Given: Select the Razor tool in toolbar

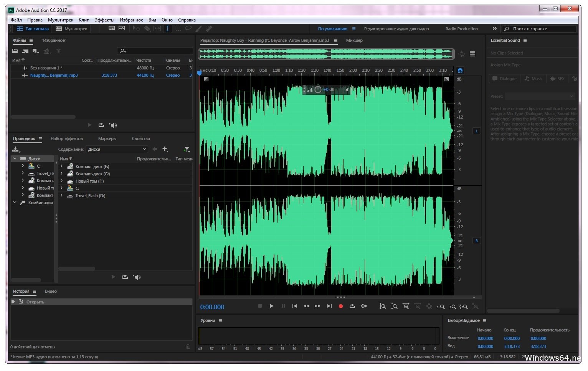Looking at the screenshot, I should (x=147, y=28).
